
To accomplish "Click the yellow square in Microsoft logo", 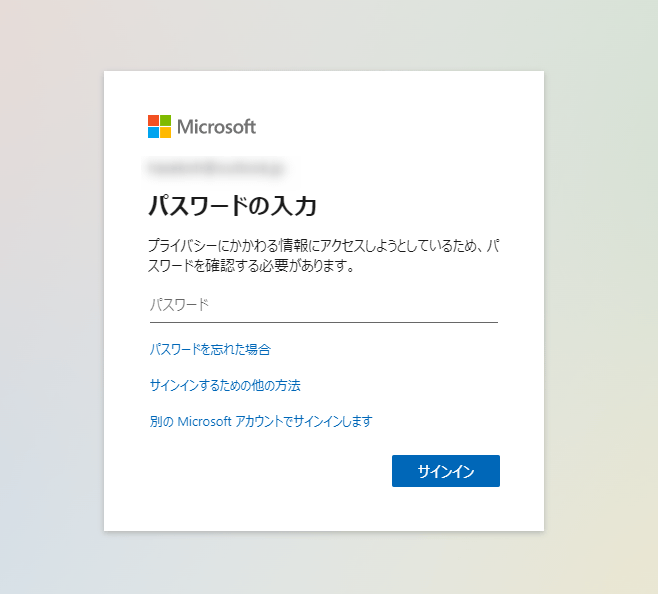I will tap(165, 132).
